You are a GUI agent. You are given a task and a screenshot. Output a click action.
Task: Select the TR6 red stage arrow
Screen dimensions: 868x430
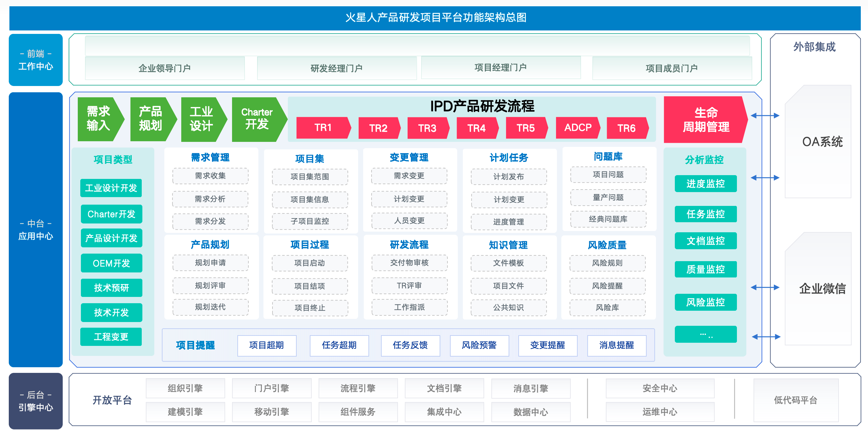627,128
